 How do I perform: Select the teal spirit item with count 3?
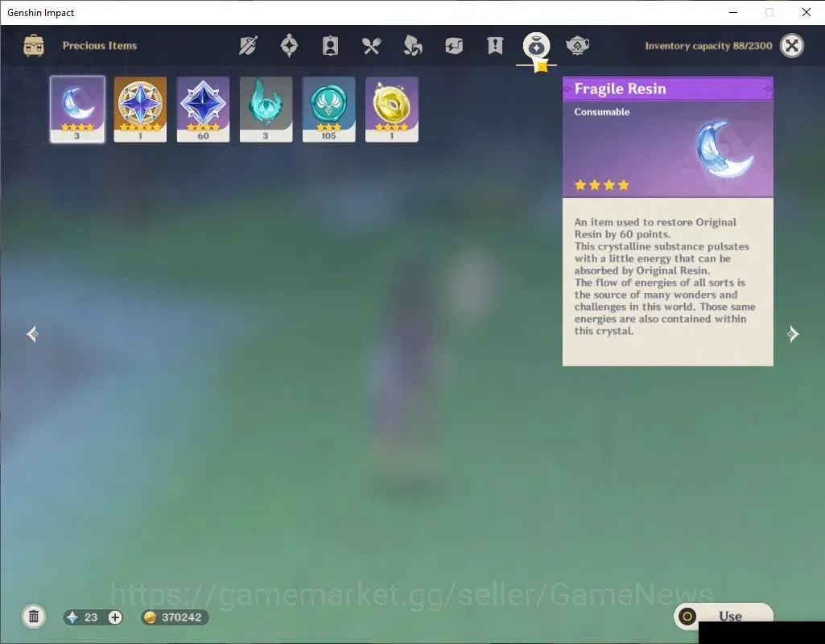[266, 109]
